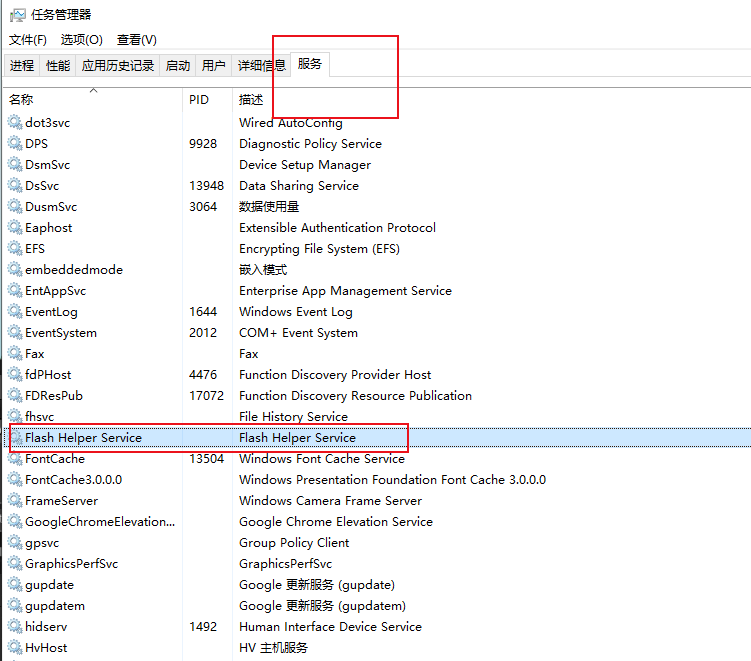Sort services by the PID column header
Viewport: 751px width, 661px height.
click(x=207, y=100)
